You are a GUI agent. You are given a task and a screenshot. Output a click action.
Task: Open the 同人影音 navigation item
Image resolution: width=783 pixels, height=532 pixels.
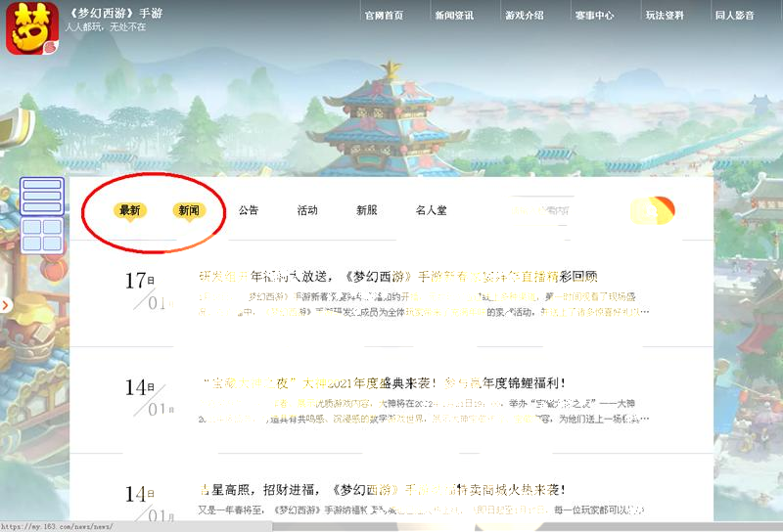pyautogui.click(x=735, y=16)
